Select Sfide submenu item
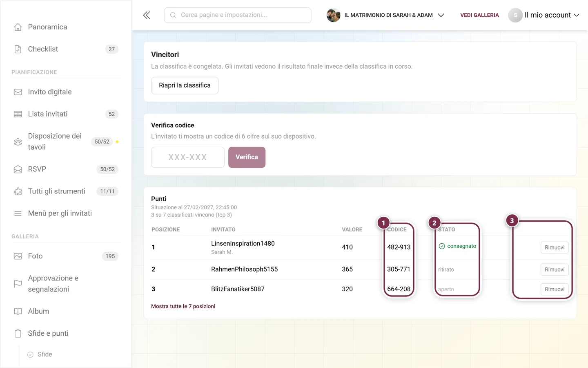588x368 pixels. [x=45, y=355]
